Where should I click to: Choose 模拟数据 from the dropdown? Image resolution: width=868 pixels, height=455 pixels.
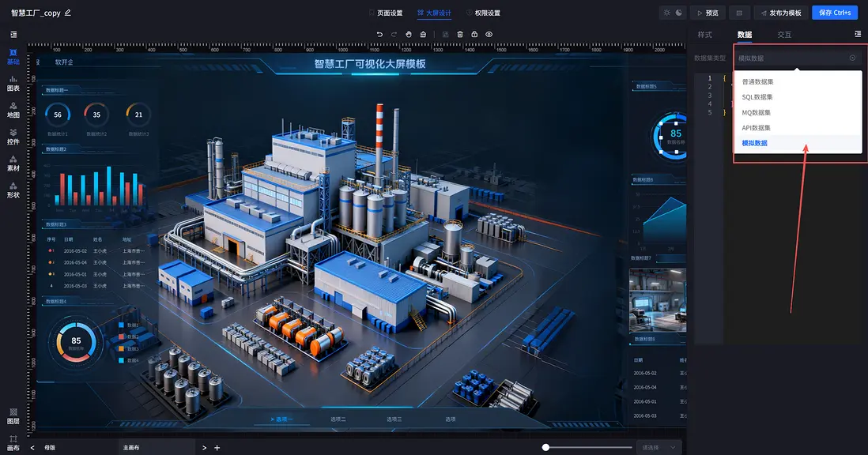798,143
